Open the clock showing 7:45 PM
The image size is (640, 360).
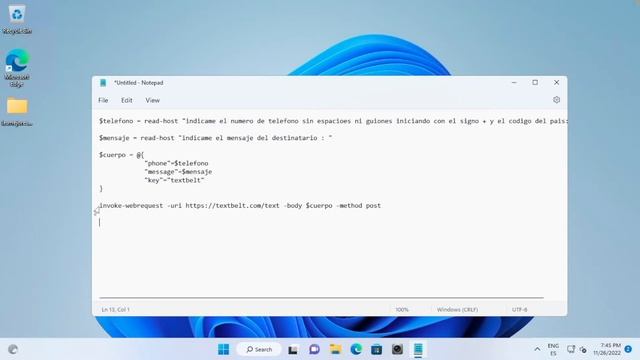click(x=607, y=349)
